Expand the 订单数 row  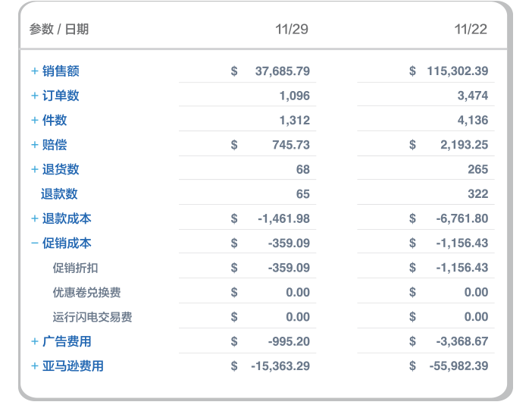(x=34, y=96)
